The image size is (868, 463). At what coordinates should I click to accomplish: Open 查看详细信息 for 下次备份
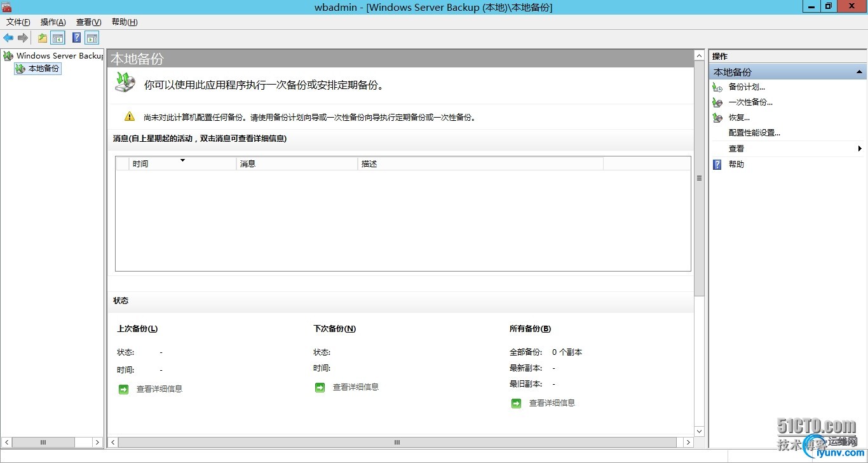point(356,387)
